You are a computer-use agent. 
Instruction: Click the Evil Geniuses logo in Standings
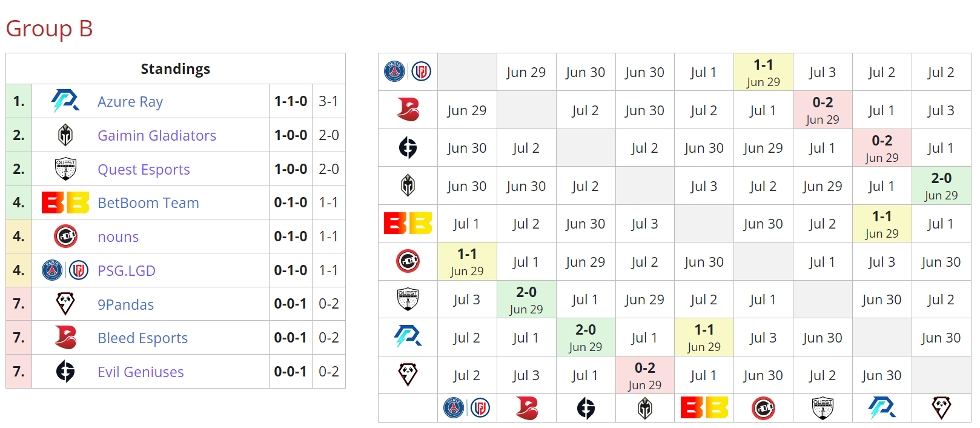coord(65,372)
